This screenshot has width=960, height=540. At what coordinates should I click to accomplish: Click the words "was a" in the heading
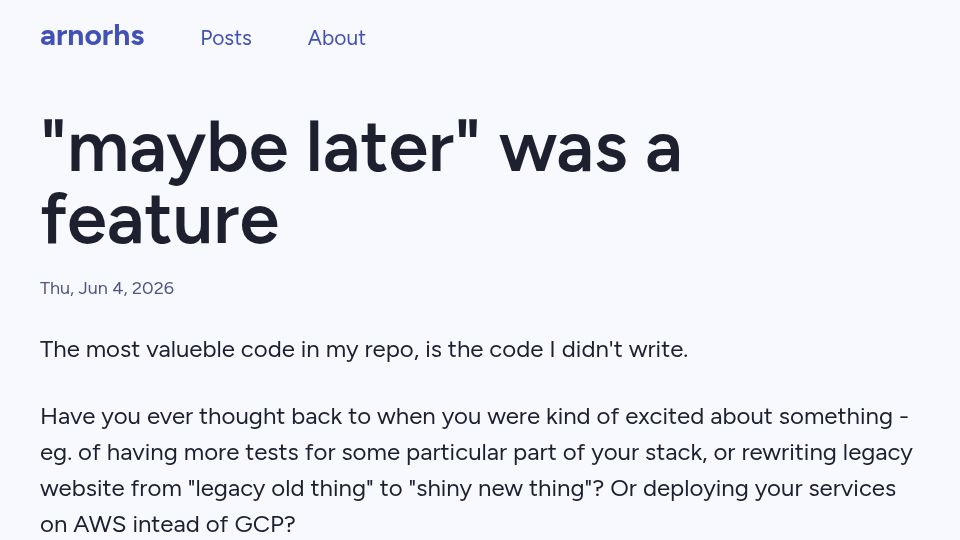coord(591,149)
